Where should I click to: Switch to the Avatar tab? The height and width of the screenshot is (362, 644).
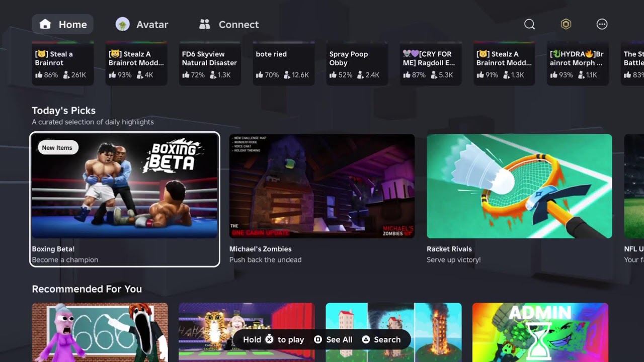click(142, 24)
